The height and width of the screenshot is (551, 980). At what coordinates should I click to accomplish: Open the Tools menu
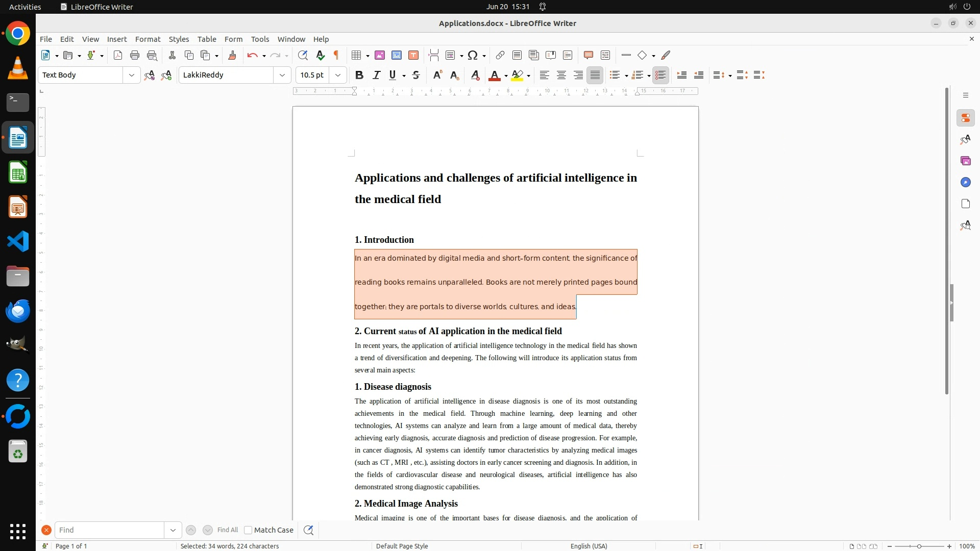tap(260, 39)
